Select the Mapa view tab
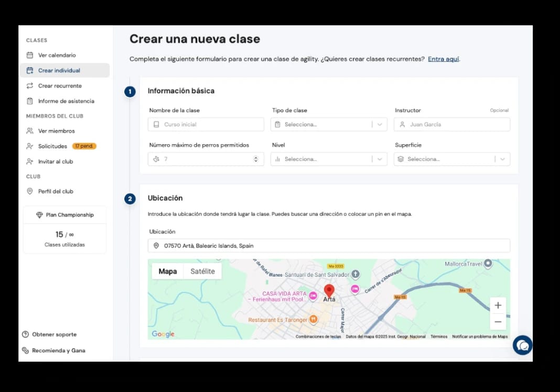The image size is (560, 392). (x=167, y=271)
